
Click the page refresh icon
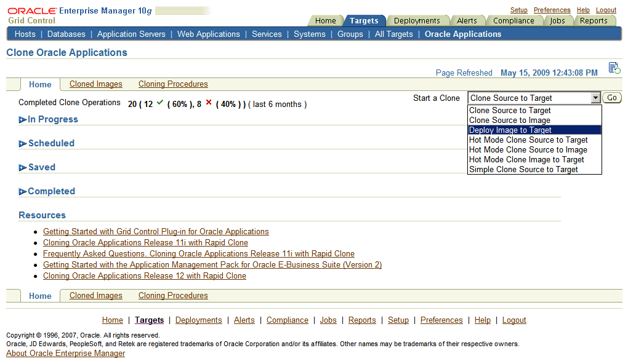(x=614, y=68)
